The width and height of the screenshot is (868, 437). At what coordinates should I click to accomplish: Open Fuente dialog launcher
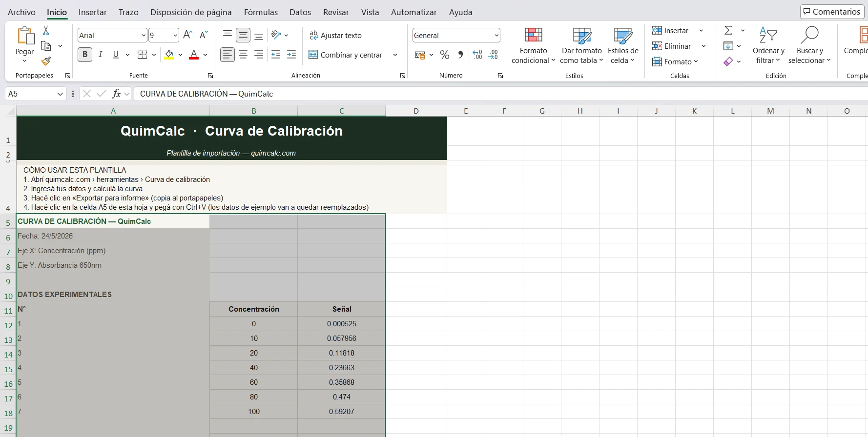[x=210, y=76]
